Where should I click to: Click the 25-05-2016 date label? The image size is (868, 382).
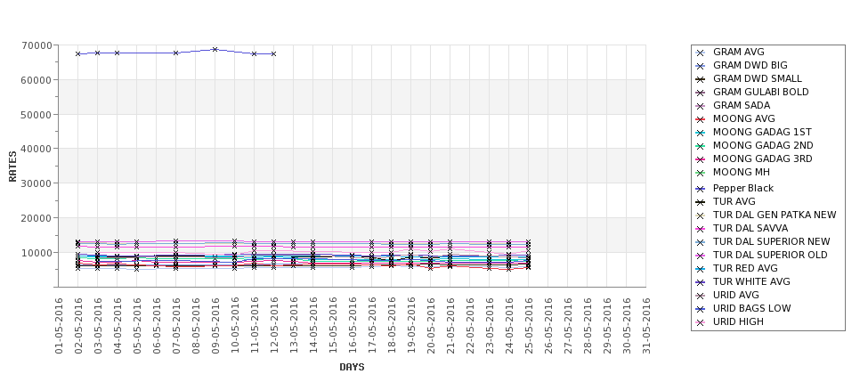pos(529,326)
